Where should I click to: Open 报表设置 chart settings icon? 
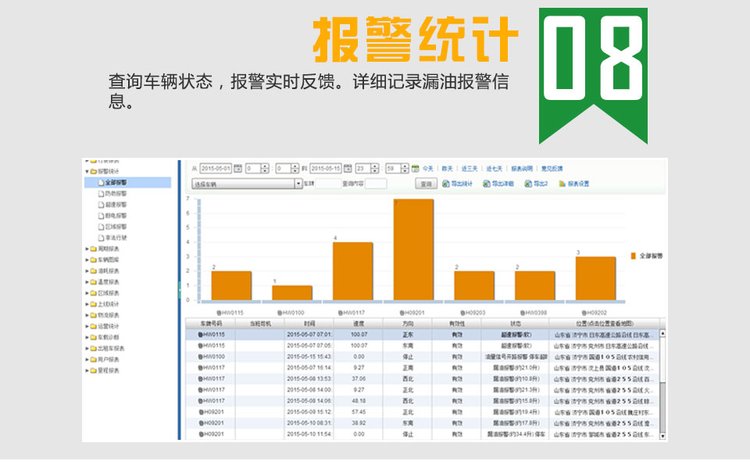(563, 184)
